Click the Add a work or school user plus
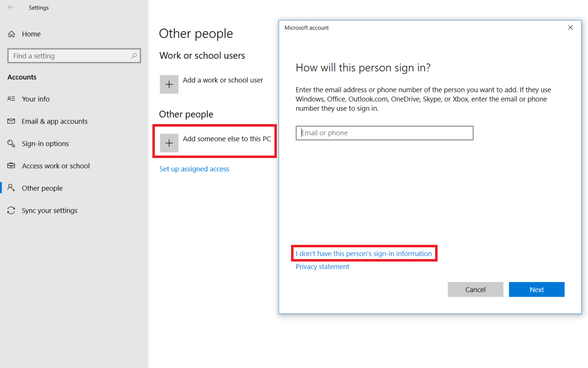Viewport: 588px width, 368px height. [x=169, y=84]
